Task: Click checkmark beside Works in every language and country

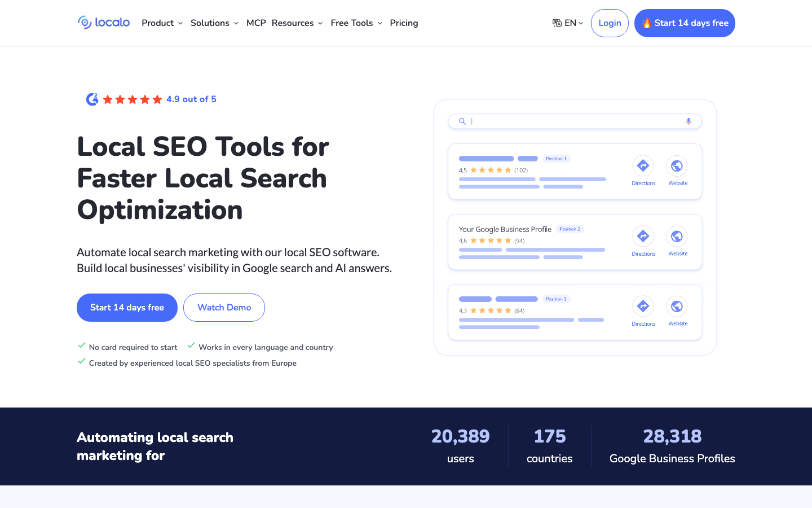Action: (x=191, y=345)
